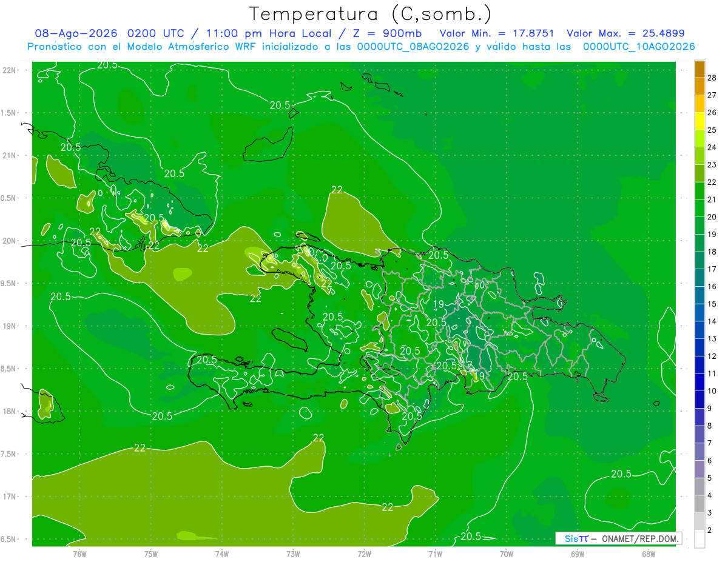The width and height of the screenshot is (728, 562).
Task: Click the '69W' longitude axis label
Action: [578, 554]
